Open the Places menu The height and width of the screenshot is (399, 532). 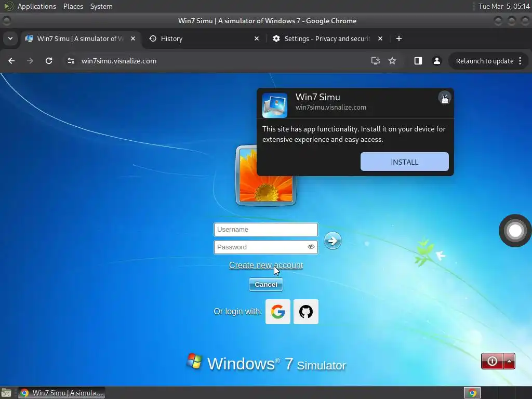[73, 6]
